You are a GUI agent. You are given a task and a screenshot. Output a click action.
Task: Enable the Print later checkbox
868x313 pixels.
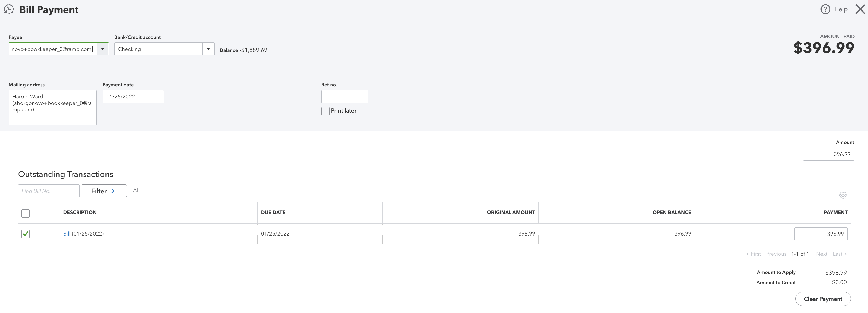(x=325, y=111)
